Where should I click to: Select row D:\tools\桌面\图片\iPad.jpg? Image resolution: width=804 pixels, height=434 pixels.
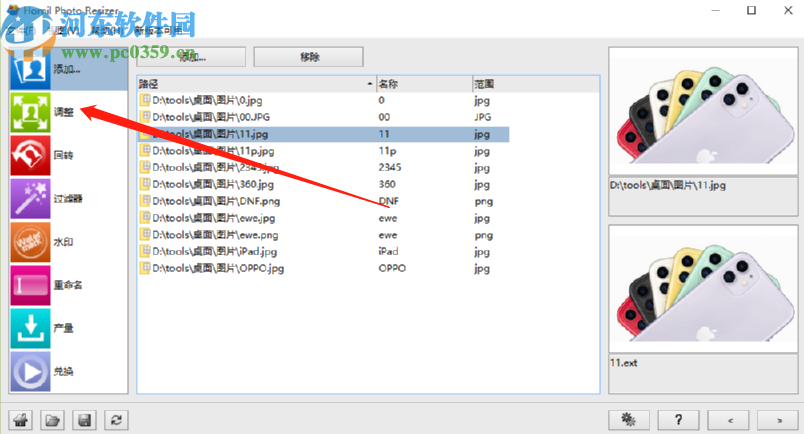tap(324, 252)
